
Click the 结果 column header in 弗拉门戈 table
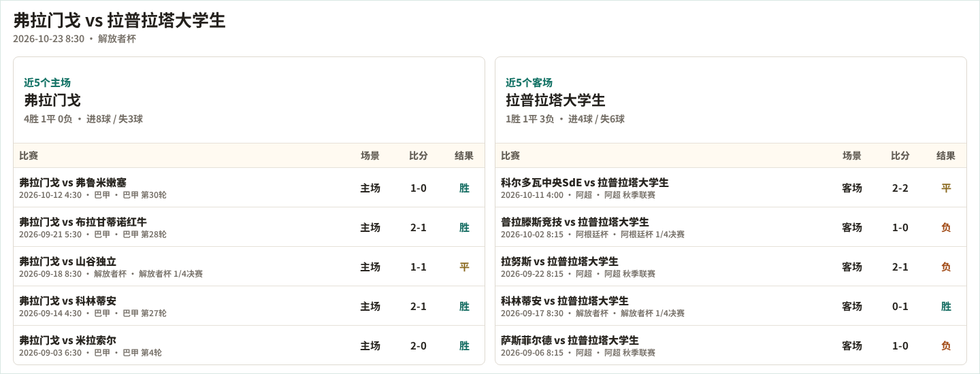(464, 156)
